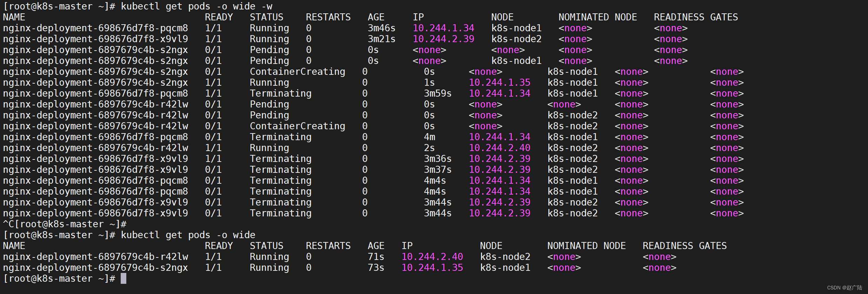Select age value 71s
Viewport: 868px width, 294px height.
[376, 257]
